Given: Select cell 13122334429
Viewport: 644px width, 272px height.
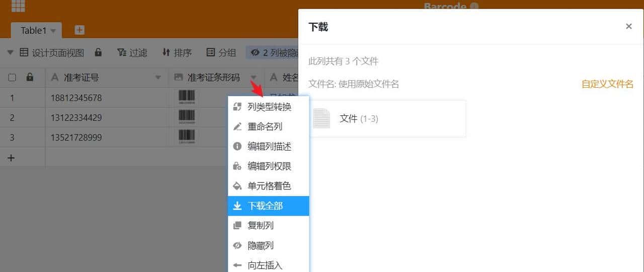Looking at the screenshot, I should click(107, 117).
